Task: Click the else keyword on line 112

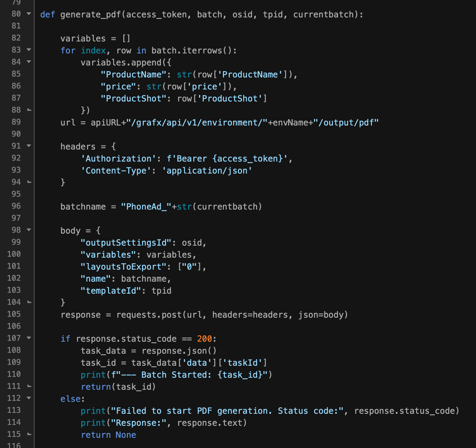Action: pos(71,399)
